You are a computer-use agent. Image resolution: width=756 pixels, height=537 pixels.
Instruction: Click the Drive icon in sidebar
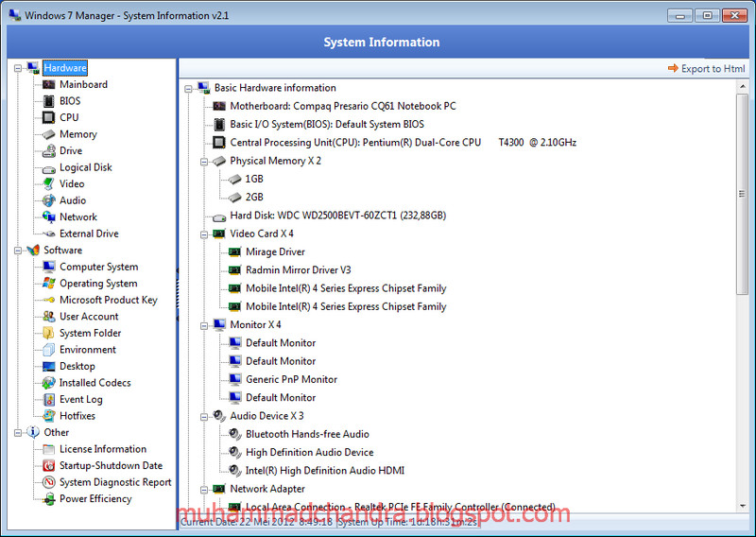click(49, 151)
